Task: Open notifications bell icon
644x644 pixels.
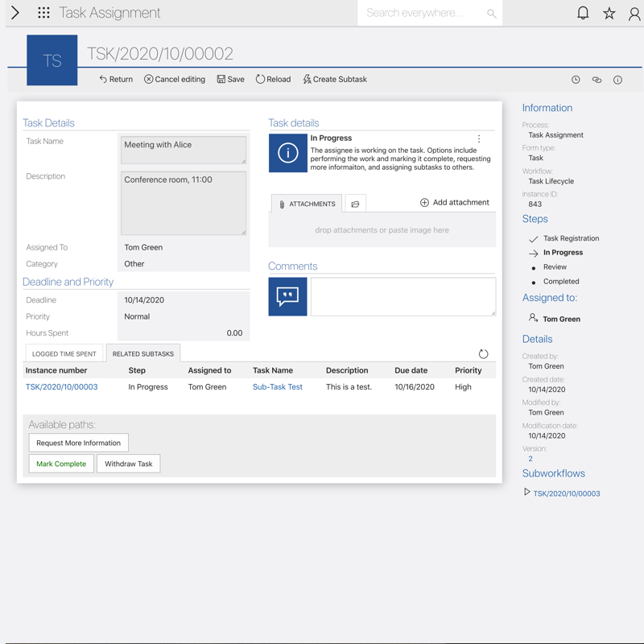Action: 583,13
